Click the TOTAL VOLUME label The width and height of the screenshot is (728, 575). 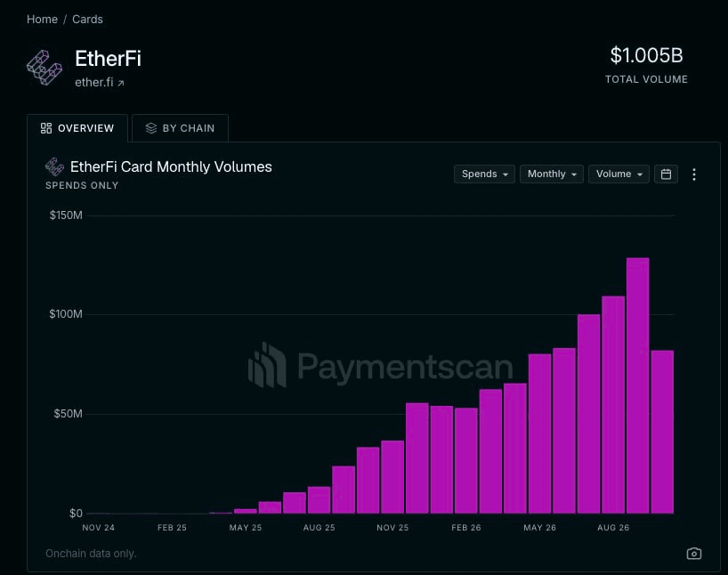(x=646, y=79)
